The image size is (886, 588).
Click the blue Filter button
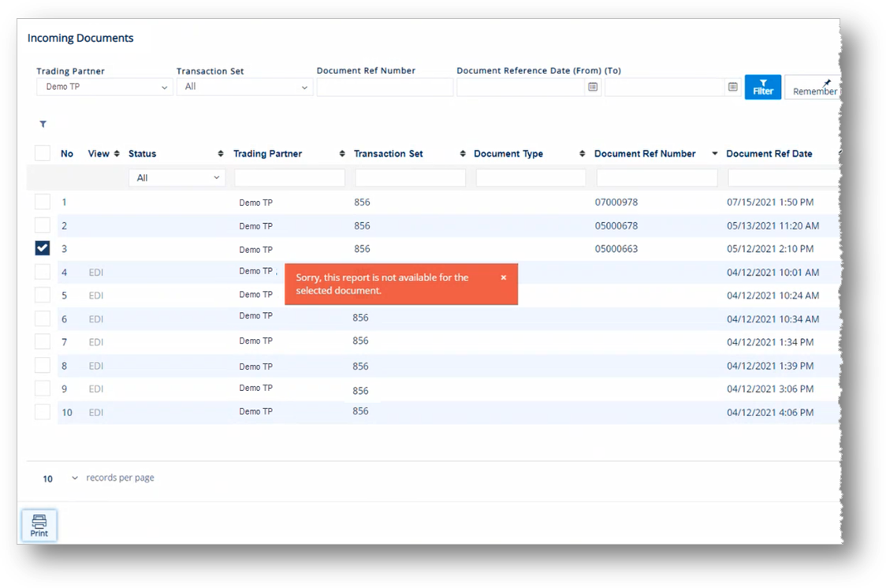762,87
